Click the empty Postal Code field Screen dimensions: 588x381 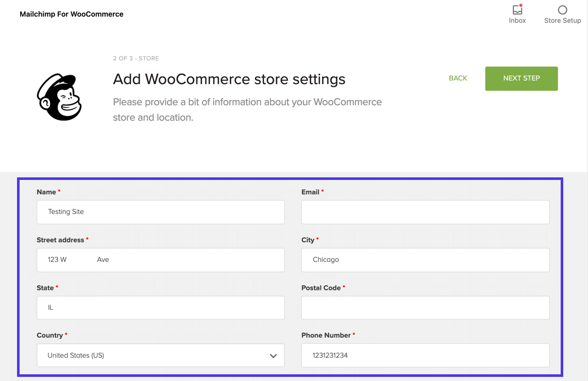click(425, 307)
